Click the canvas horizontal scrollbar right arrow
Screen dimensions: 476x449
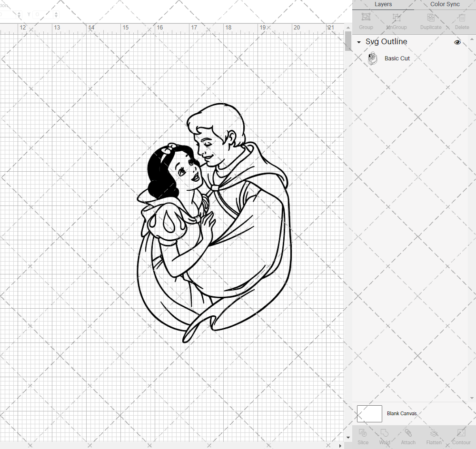(340, 446)
